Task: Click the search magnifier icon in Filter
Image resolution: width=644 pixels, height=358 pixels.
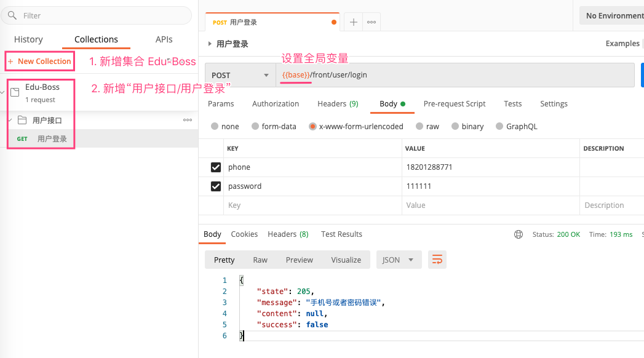Action: [x=12, y=15]
